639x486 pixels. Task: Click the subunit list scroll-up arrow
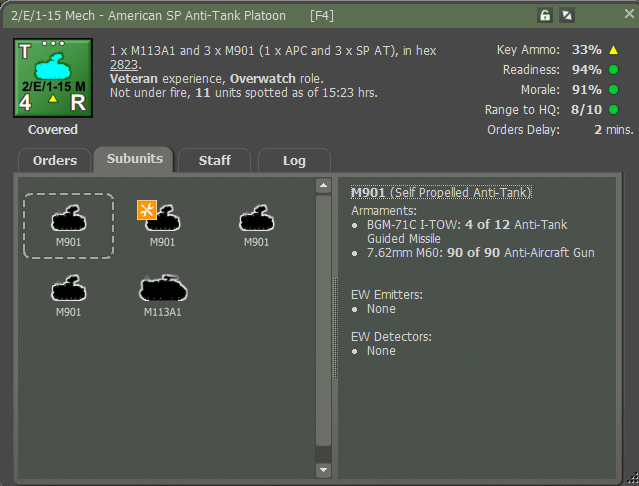(x=323, y=185)
